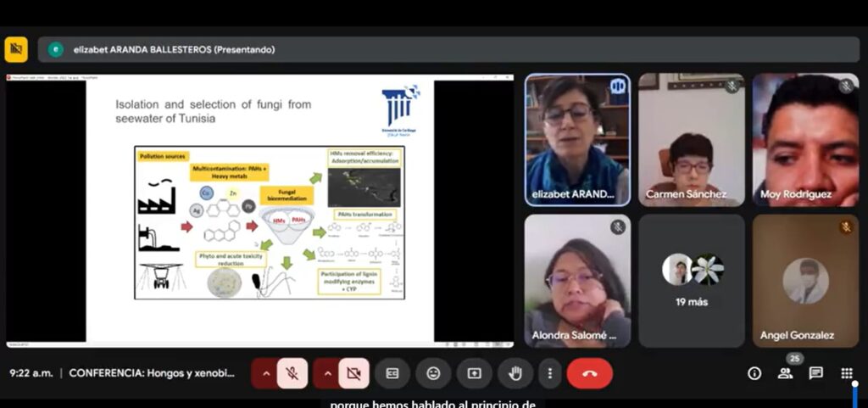Unmute the microphone in the call toolbar
868x408 pixels.
292,373
